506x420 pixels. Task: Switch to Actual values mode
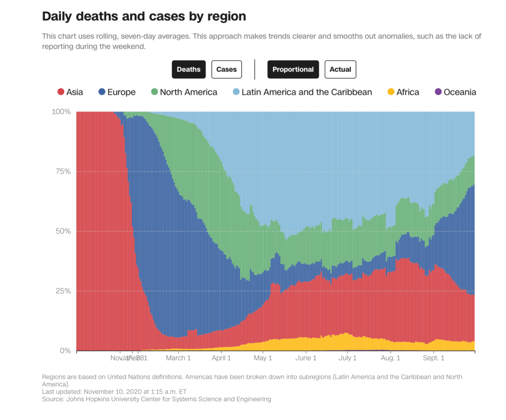[340, 69]
